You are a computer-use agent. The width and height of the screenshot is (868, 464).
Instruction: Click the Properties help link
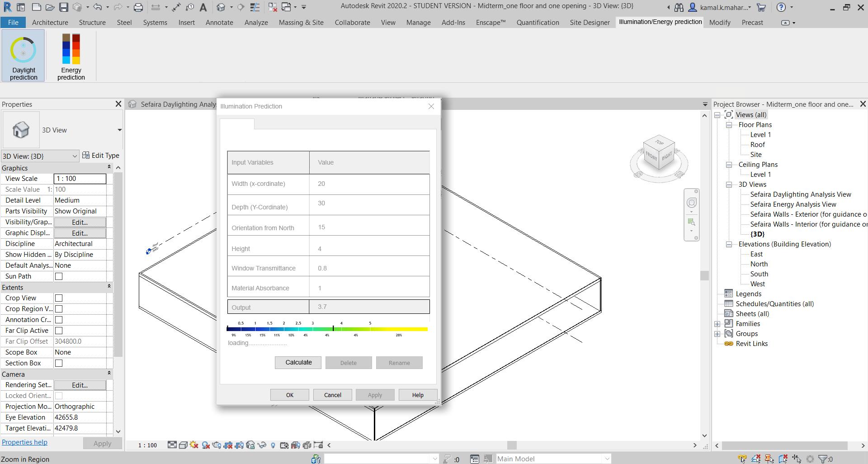click(x=24, y=442)
